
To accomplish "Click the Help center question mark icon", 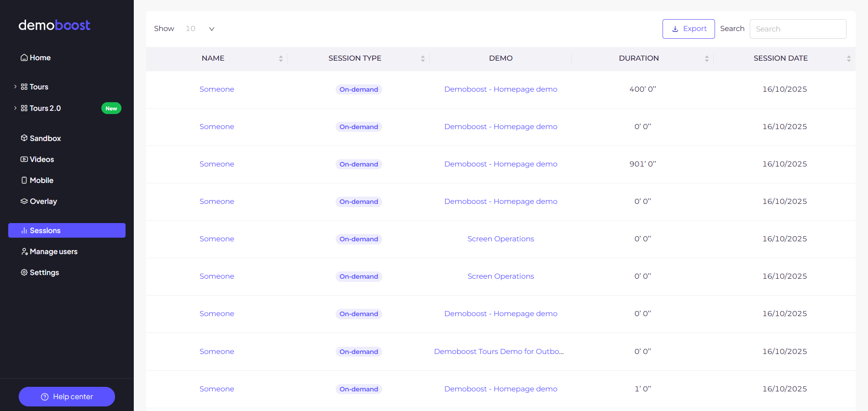I will [x=45, y=397].
